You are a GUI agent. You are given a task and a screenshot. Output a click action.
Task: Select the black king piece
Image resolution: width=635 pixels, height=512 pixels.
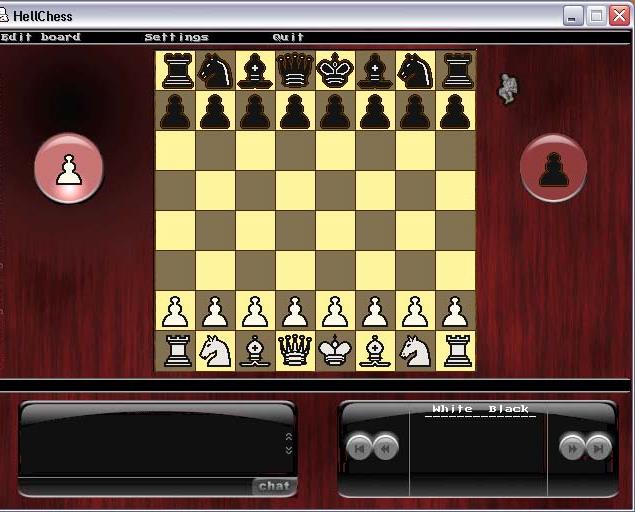click(335, 71)
